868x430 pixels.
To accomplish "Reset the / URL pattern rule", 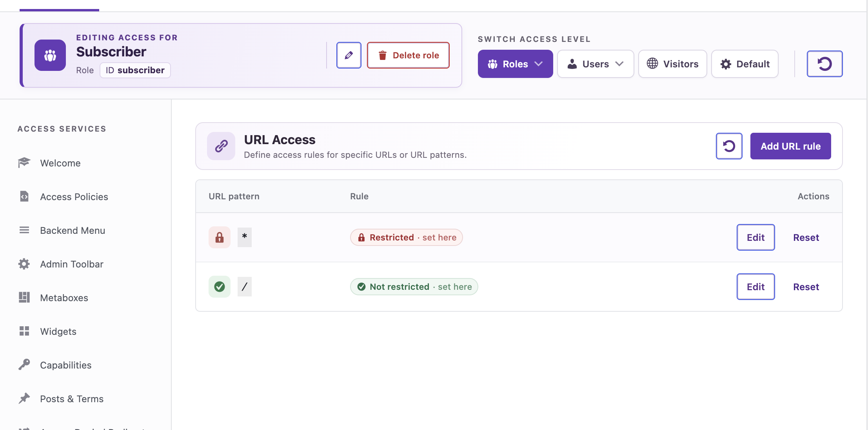I will [x=806, y=287].
